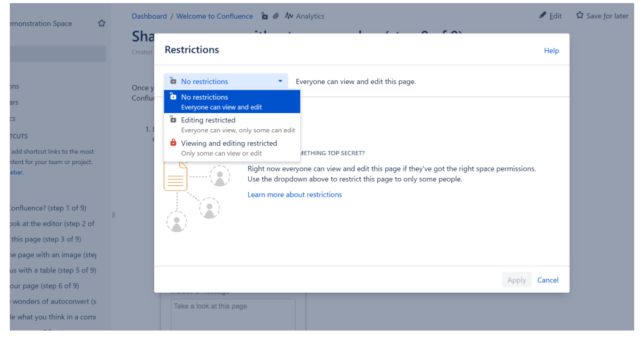Click the sidebar resize handle
644x343 pixels.
pyautogui.click(x=113, y=215)
